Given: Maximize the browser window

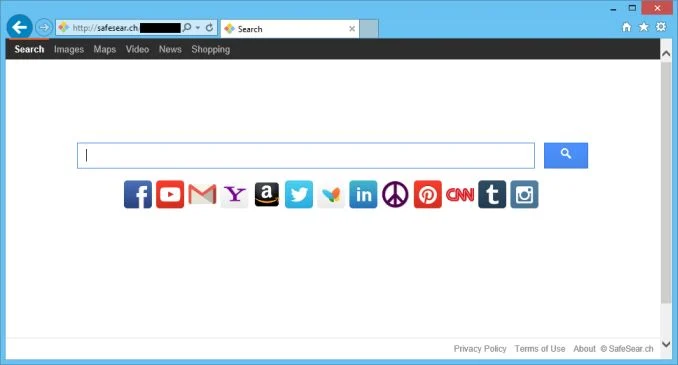Looking at the screenshot, I should (x=632, y=8).
